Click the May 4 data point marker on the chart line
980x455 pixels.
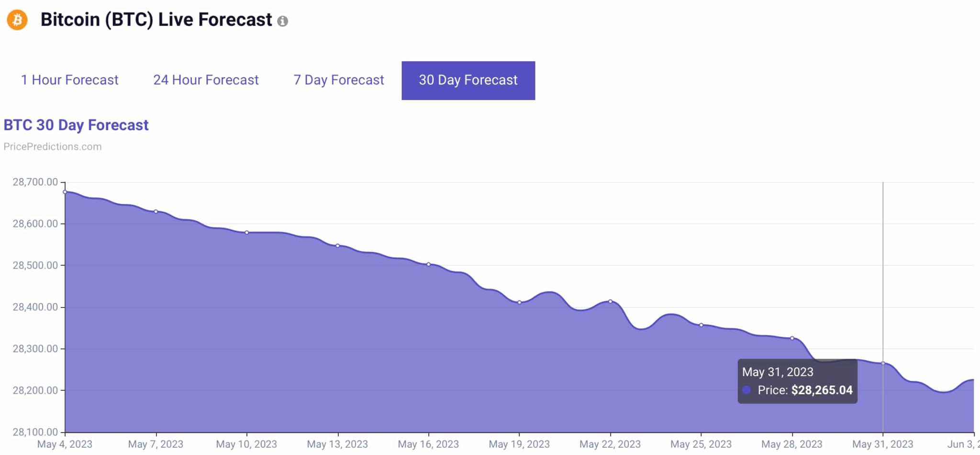tap(65, 192)
